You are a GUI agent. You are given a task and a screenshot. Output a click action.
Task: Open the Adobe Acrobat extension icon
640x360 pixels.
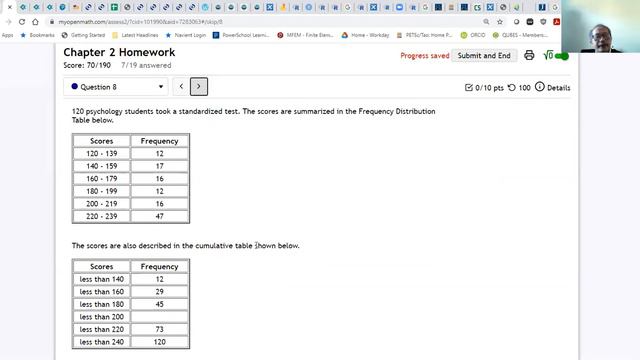click(556, 22)
